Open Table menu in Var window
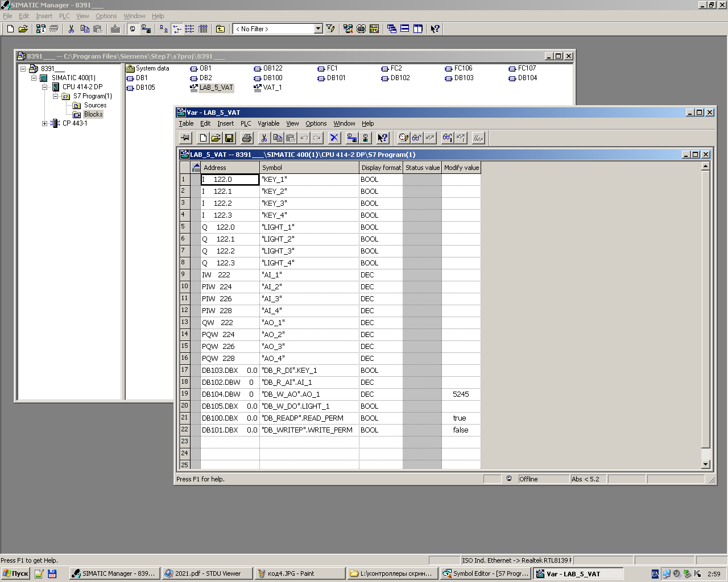 [186, 123]
